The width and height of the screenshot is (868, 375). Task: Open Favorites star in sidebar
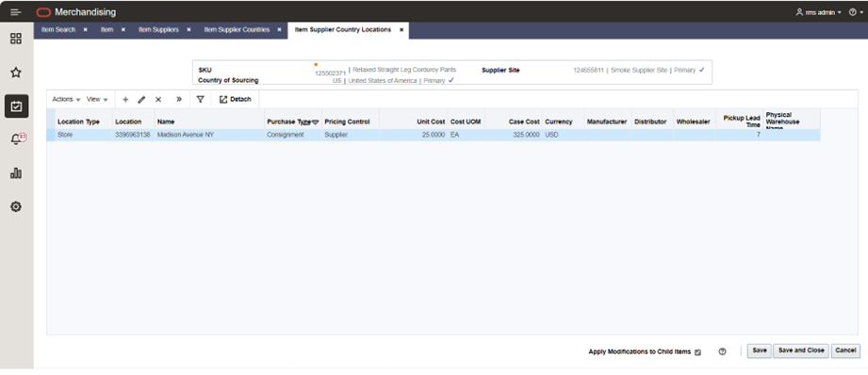coord(16,72)
